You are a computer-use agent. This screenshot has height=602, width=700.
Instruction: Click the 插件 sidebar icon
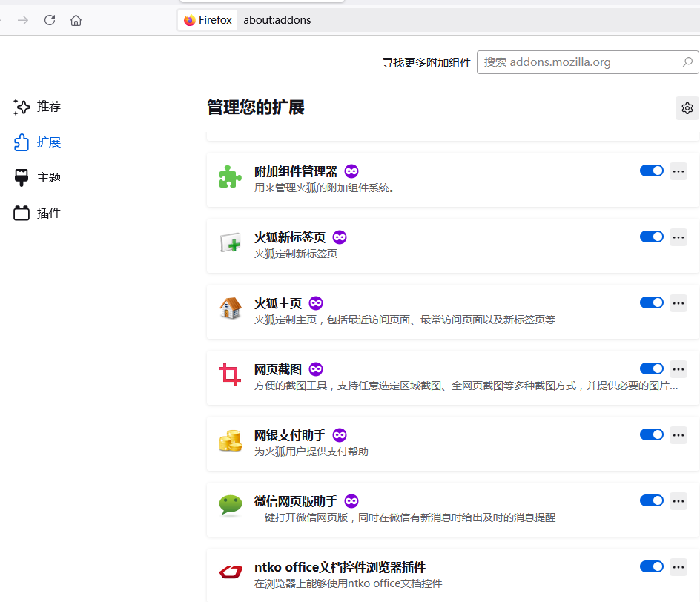tap(20, 213)
